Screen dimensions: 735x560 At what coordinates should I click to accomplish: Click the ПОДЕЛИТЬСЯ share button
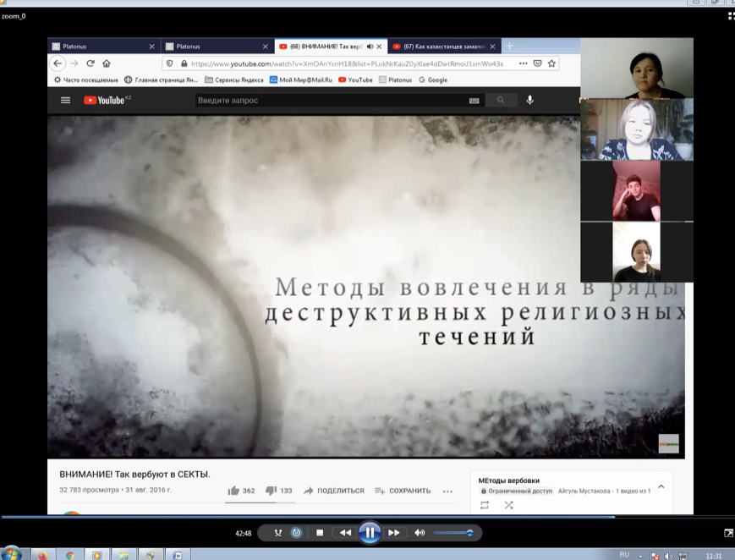333,491
